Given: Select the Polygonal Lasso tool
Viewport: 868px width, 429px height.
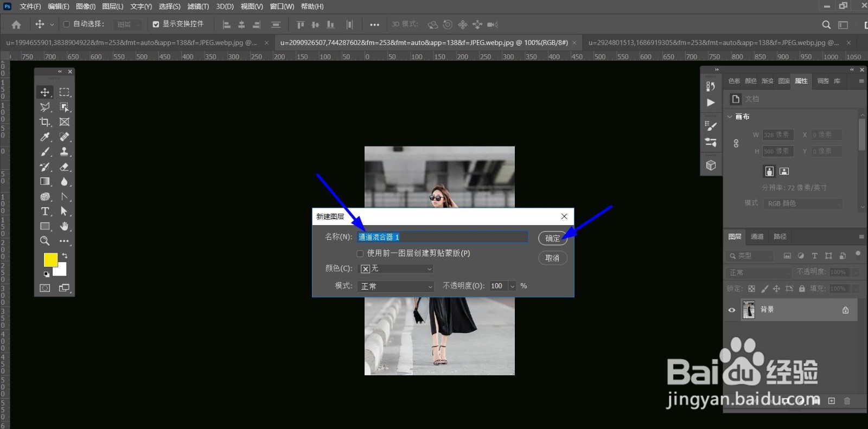Looking at the screenshot, I should (x=45, y=107).
